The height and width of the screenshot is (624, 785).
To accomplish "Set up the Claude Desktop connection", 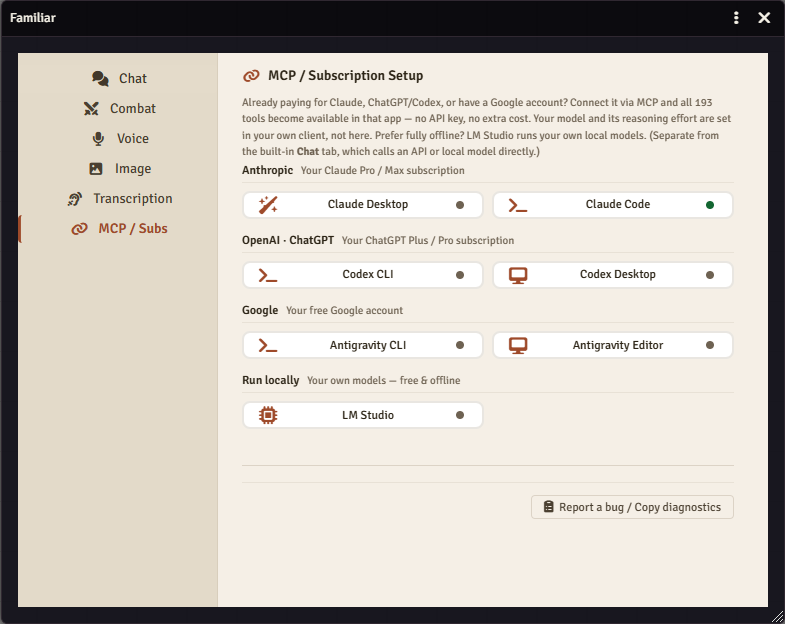I will point(362,205).
